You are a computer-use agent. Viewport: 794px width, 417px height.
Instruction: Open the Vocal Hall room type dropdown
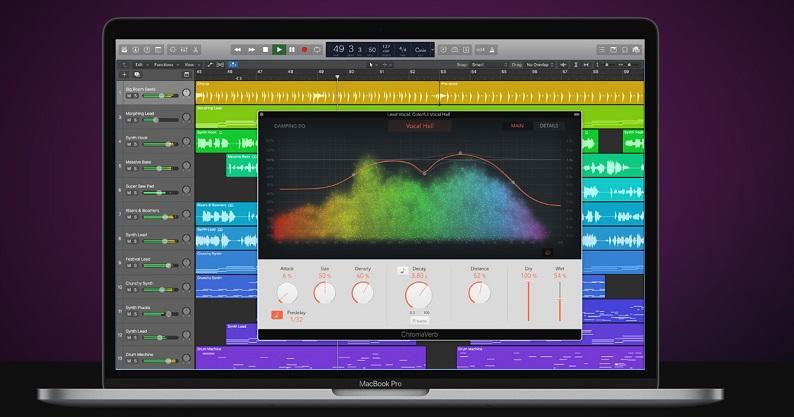pyautogui.click(x=420, y=126)
